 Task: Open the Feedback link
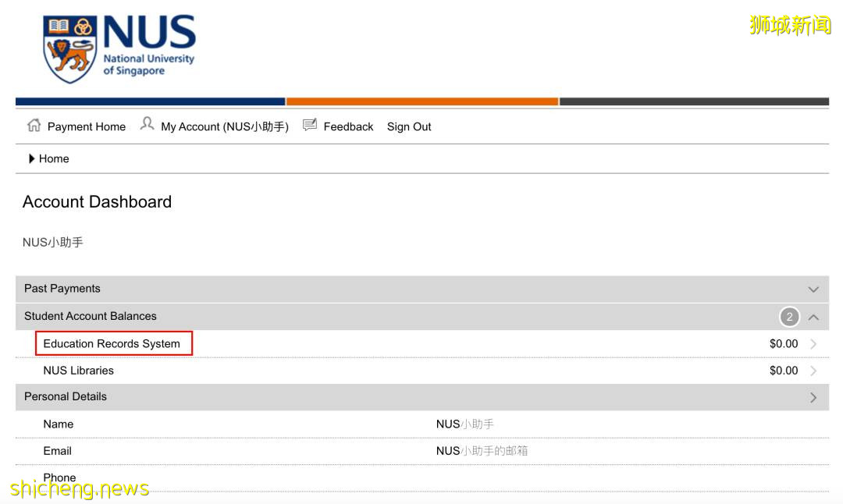click(348, 126)
